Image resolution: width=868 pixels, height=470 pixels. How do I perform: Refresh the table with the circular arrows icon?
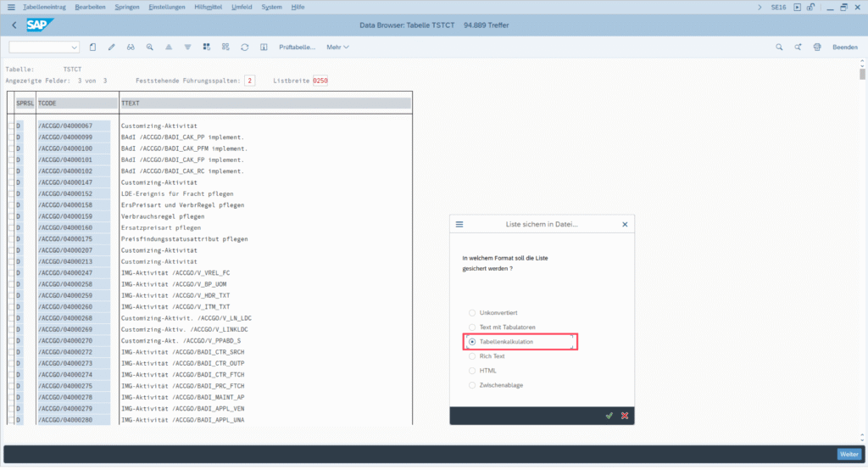tap(245, 48)
